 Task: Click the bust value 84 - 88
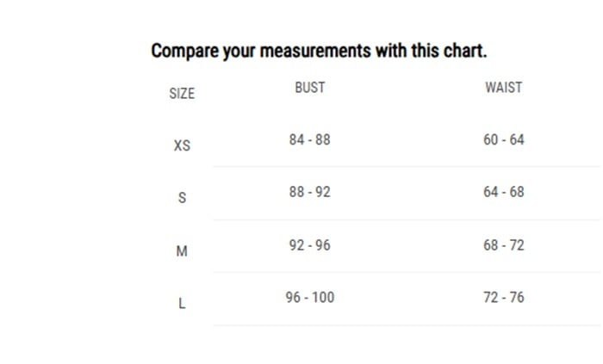[310, 139]
